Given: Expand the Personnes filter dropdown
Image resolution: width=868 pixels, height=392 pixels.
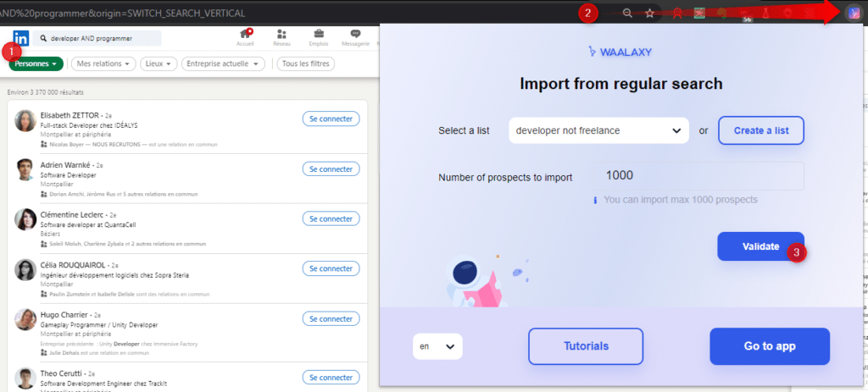Looking at the screenshot, I should [x=36, y=63].
